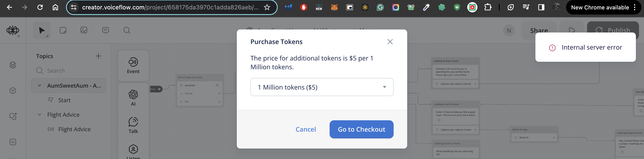Open the Voiceflow logo menu

click(13, 30)
